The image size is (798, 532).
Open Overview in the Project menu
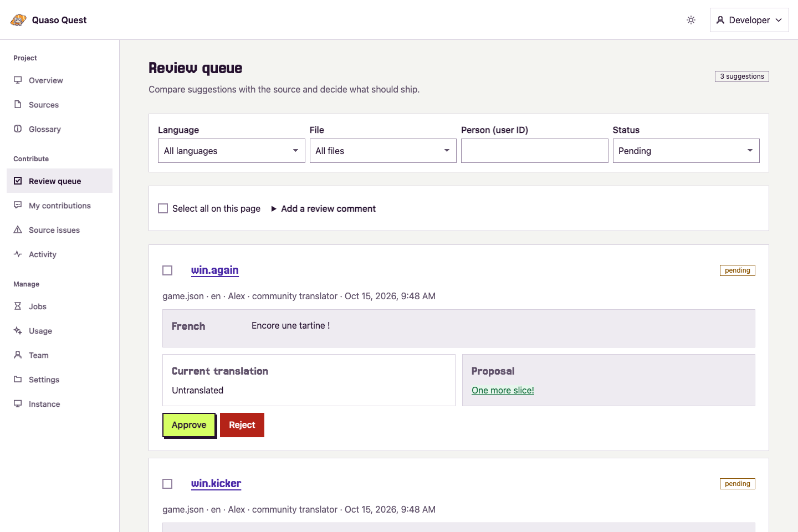pyautogui.click(x=60, y=80)
